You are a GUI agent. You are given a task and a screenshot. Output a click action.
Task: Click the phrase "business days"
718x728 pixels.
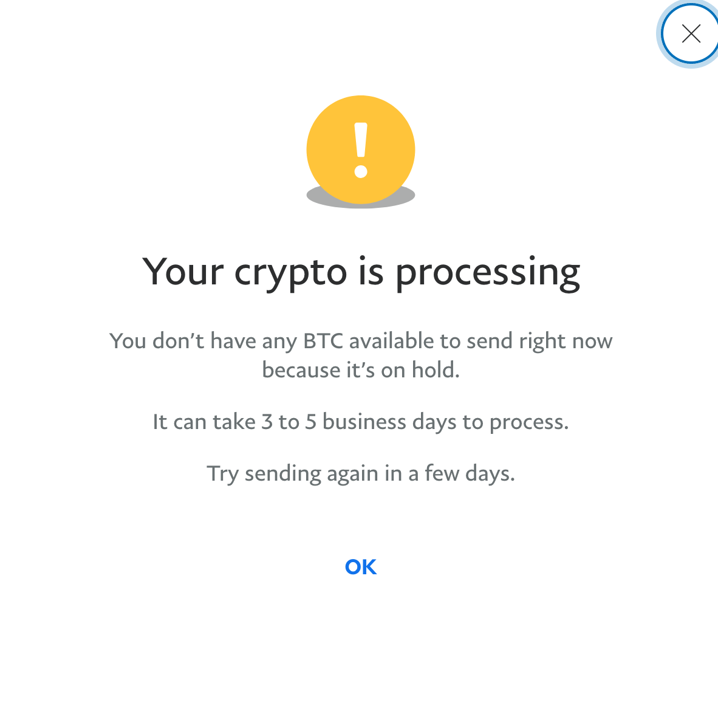(x=389, y=422)
